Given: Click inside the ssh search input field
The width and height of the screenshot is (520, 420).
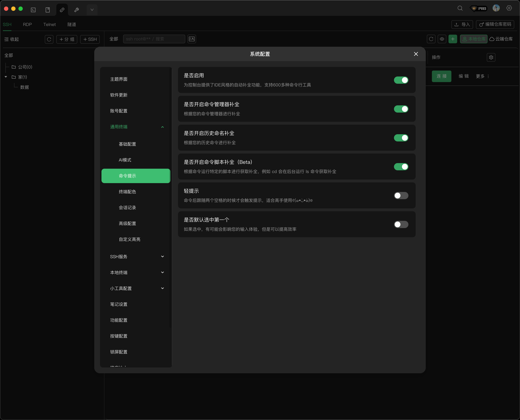Looking at the screenshot, I should pyautogui.click(x=154, y=39).
